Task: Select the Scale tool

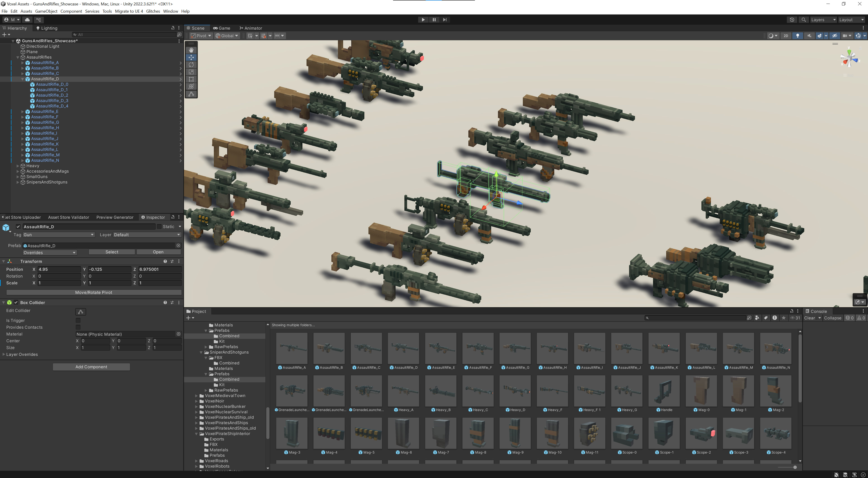Action: pyautogui.click(x=191, y=72)
